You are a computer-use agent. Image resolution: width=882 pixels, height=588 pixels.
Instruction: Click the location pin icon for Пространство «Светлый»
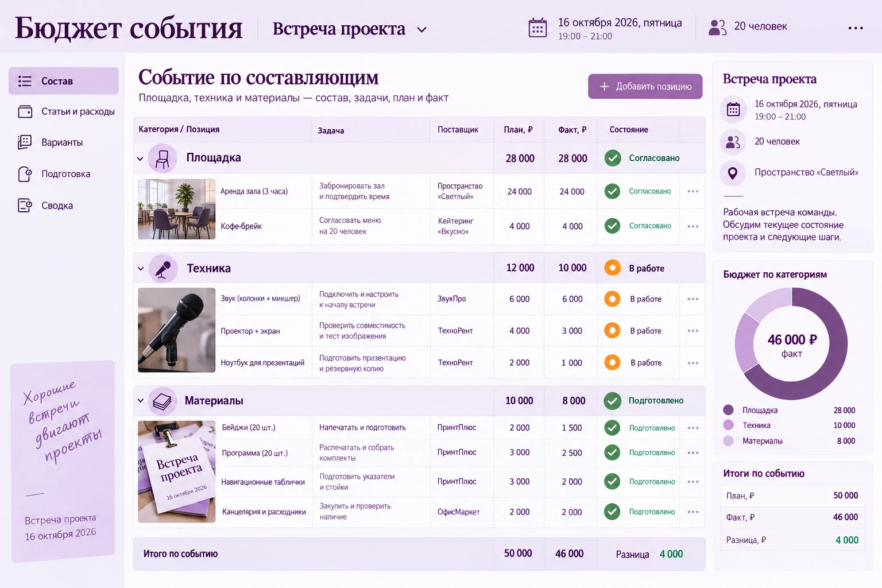coord(733,173)
